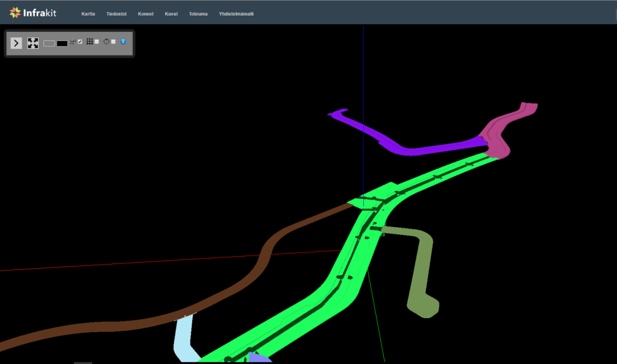Image resolution: width=617 pixels, height=364 pixels.
Task: Click the black background color swatch
Action: (x=61, y=43)
